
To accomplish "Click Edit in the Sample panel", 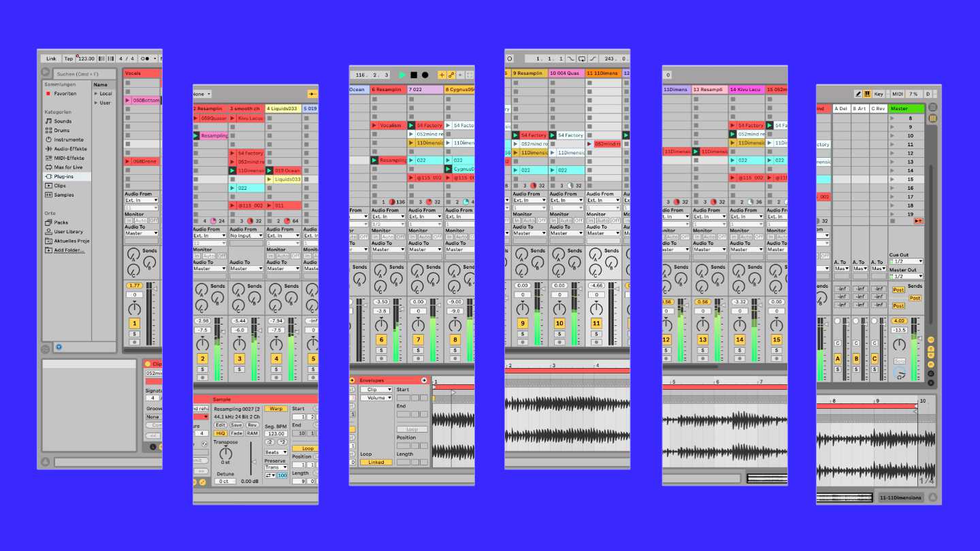I will click(220, 424).
